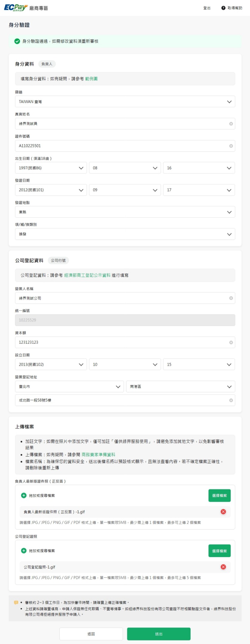Expand the 發證地點 dropdown
Viewport: 250px width, 644px height.
tap(125, 212)
